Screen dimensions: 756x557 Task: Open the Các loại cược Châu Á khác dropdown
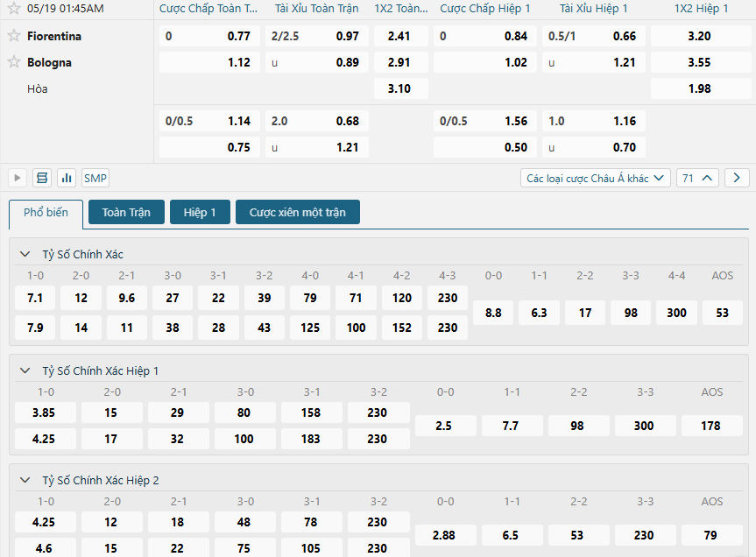[x=596, y=178]
